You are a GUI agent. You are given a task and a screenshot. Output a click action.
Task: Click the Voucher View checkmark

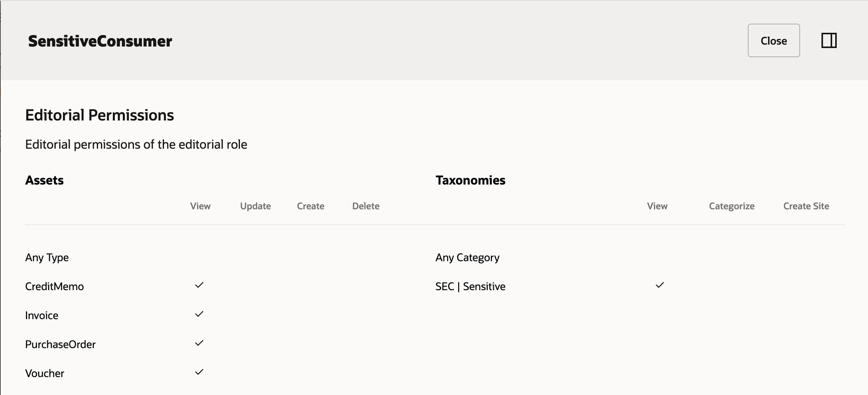tap(199, 372)
